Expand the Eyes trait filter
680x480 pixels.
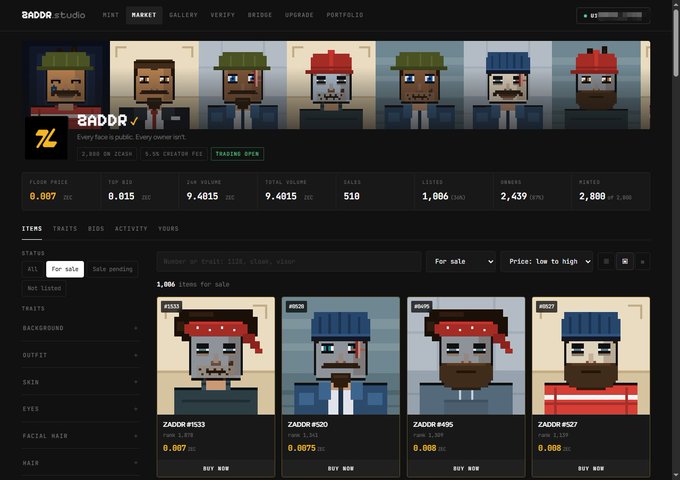click(80, 409)
